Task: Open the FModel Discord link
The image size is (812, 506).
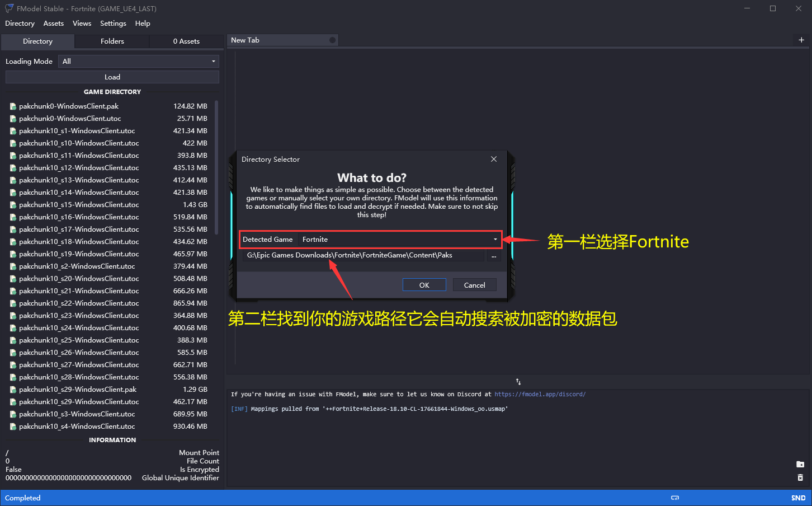Action: click(540, 395)
